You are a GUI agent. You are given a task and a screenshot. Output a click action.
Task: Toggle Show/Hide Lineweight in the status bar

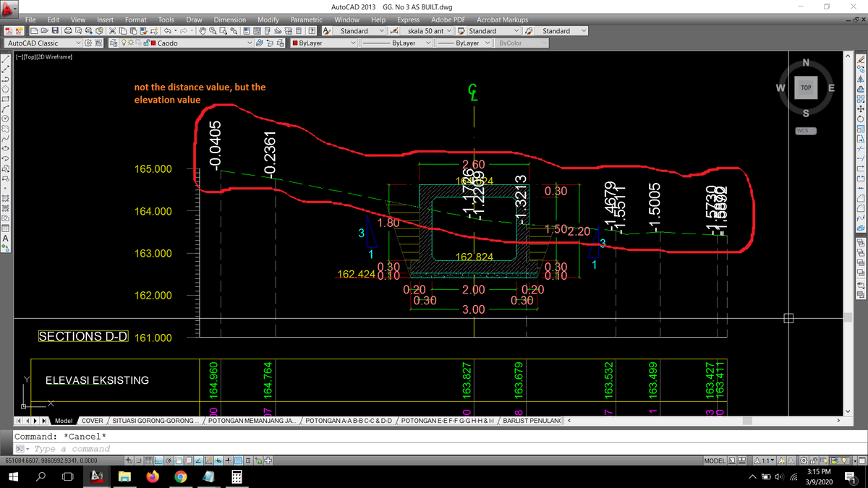[229, 461]
